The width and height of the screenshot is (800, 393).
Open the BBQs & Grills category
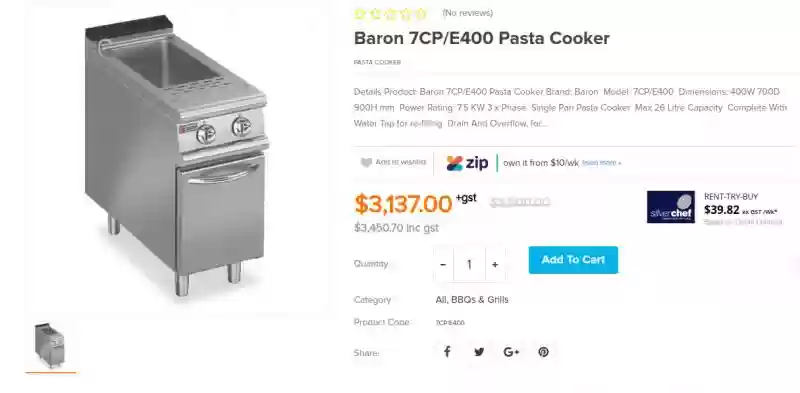tap(480, 300)
